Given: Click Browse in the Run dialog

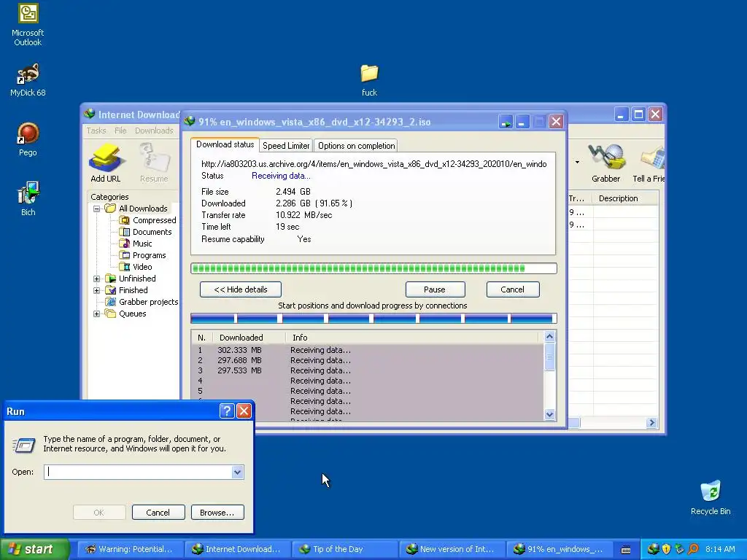Looking at the screenshot, I should coord(217,513).
